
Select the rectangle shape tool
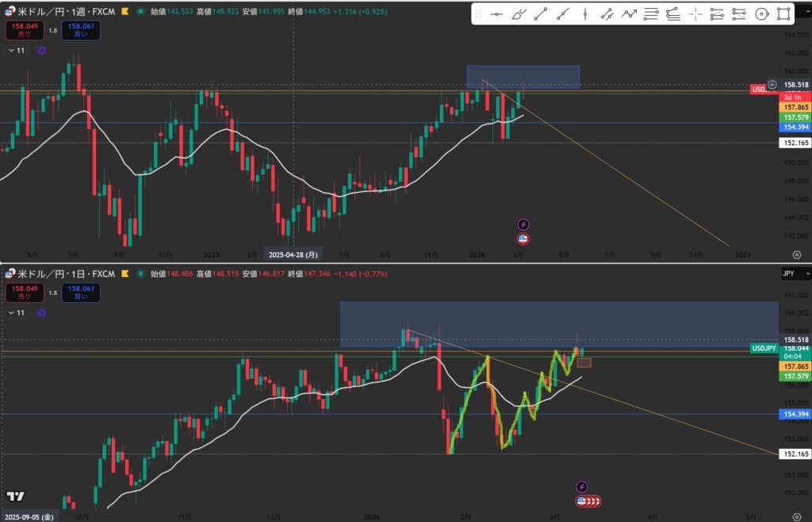pos(783,14)
